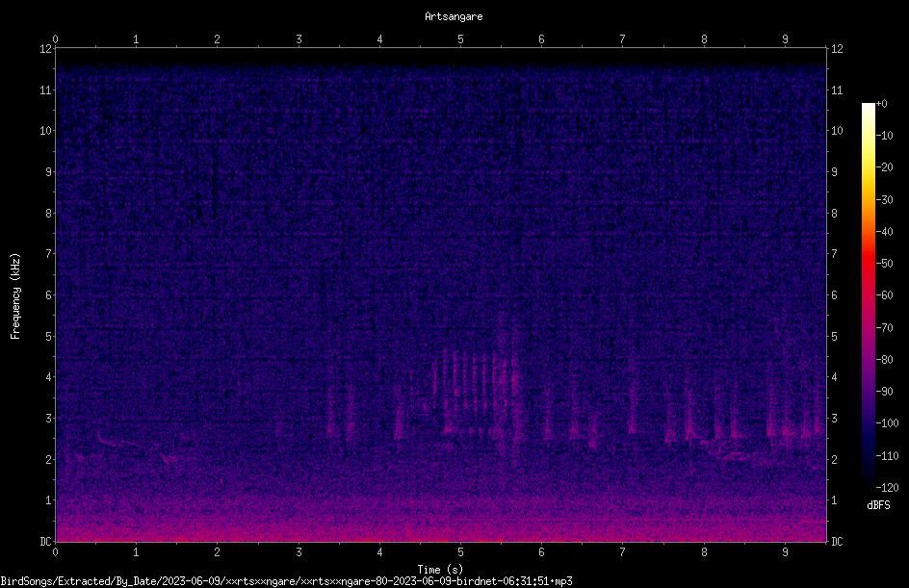Click the -70 color scale value

[884, 328]
